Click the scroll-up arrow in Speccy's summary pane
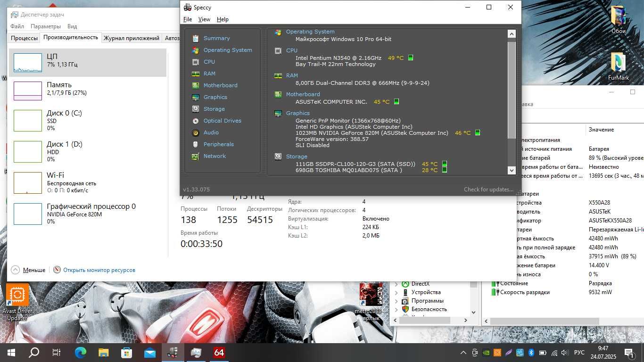The width and height of the screenshot is (644, 362). 512,34
